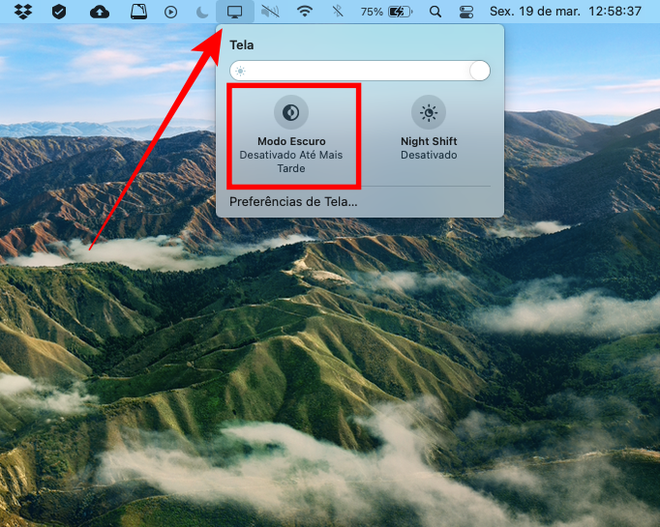Image resolution: width=660 pixels, height=527 pixels.
Task: Click the shield checkmark security icon
Action: (x=59, y=11)
